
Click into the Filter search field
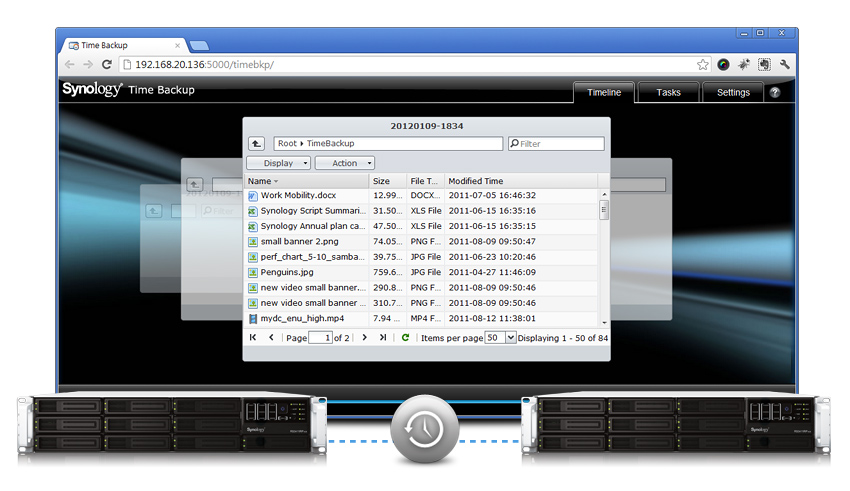point(560,144)
